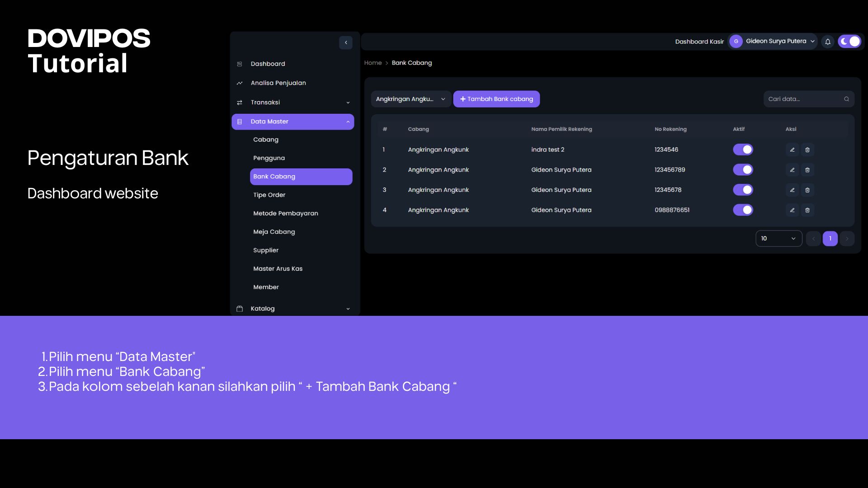This screenshot has width=868, height=488.
Task: Open Metode Pembayaran in Data Master
Action: [x=286, y=213]
